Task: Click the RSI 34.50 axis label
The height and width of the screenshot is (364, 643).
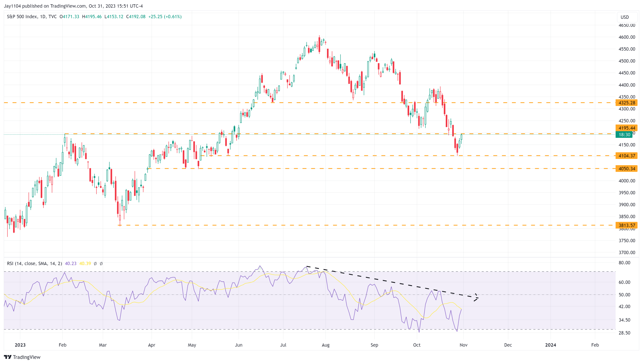Action: tap(624, 320)
